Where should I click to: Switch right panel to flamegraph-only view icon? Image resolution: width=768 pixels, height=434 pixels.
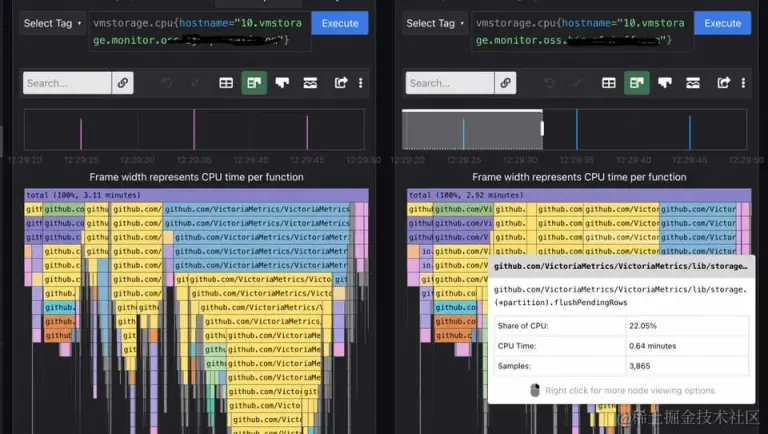click(665, 83)
